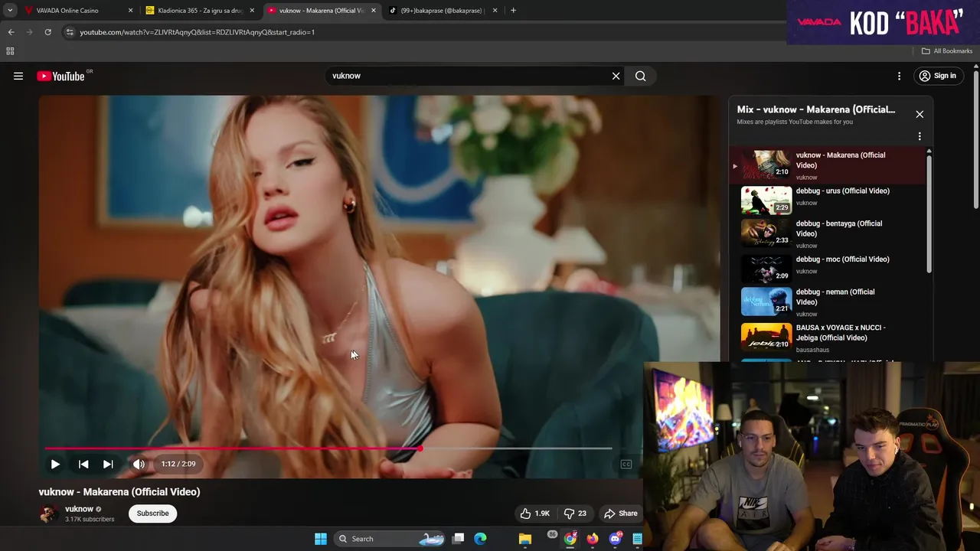Launch Microsoft Edge from the taskbar
The image size is (980, 551).
click(480, 539)
